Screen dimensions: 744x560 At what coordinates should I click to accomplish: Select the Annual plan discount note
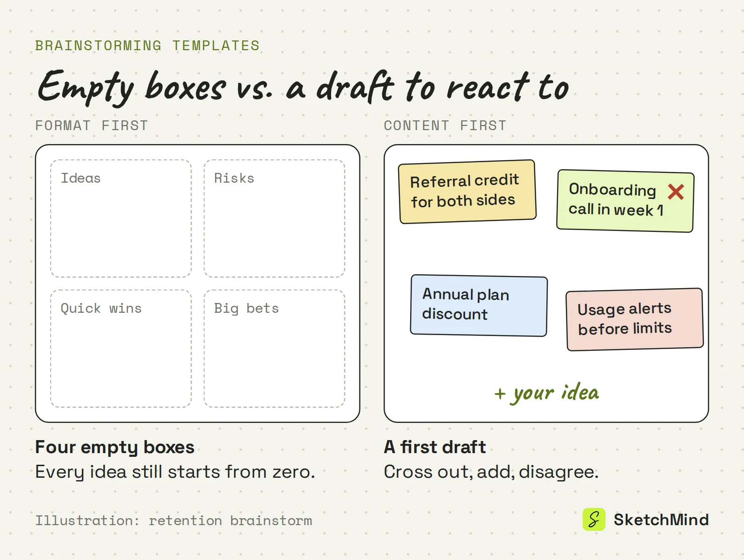click(479, 305)
